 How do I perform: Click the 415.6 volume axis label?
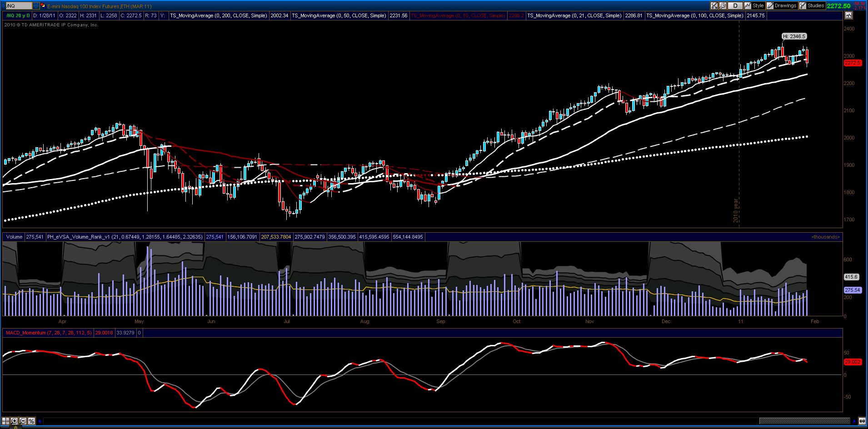851,276
